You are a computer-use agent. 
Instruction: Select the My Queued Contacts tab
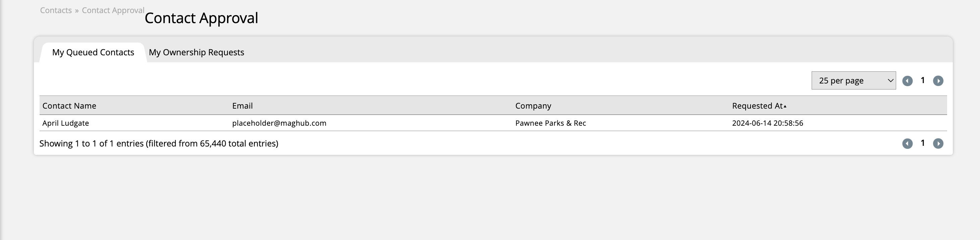[x=93, y=53]
